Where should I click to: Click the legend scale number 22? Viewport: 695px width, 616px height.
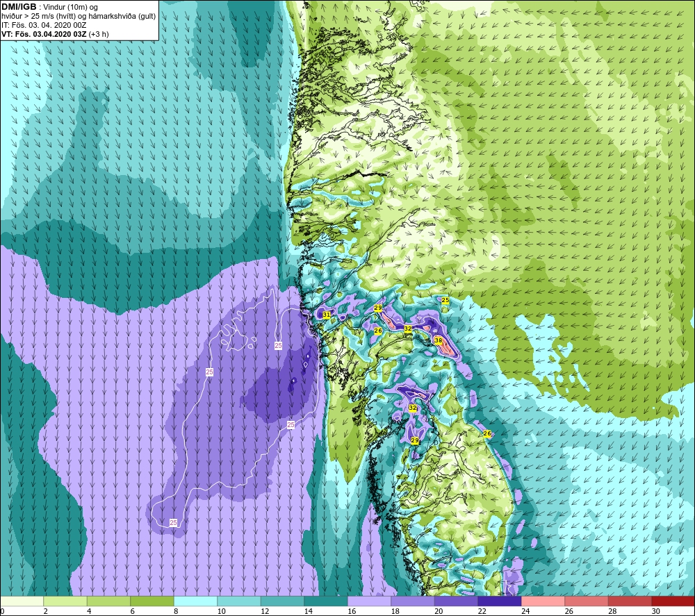click(x=482, y=611)
